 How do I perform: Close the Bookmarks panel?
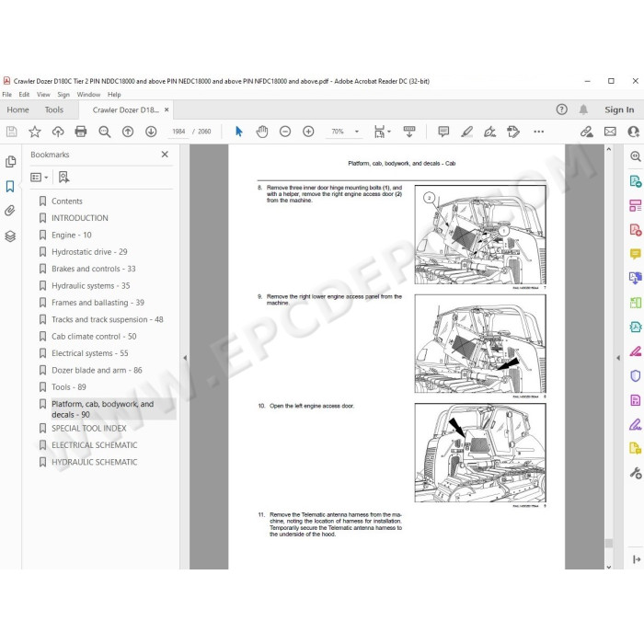click(165, 155)
